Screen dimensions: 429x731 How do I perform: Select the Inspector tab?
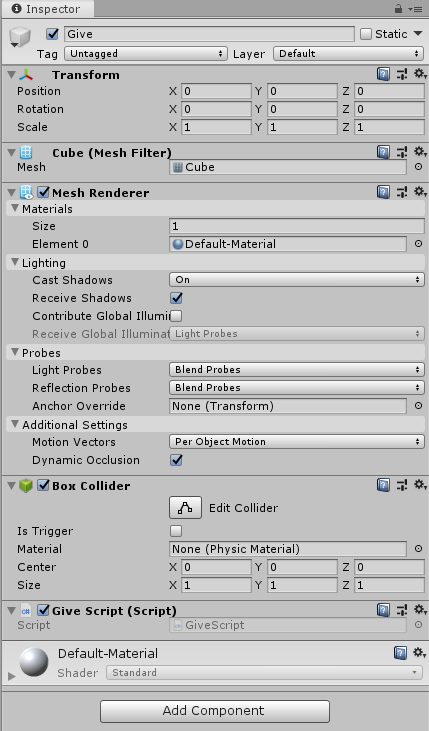click(47, 9)
